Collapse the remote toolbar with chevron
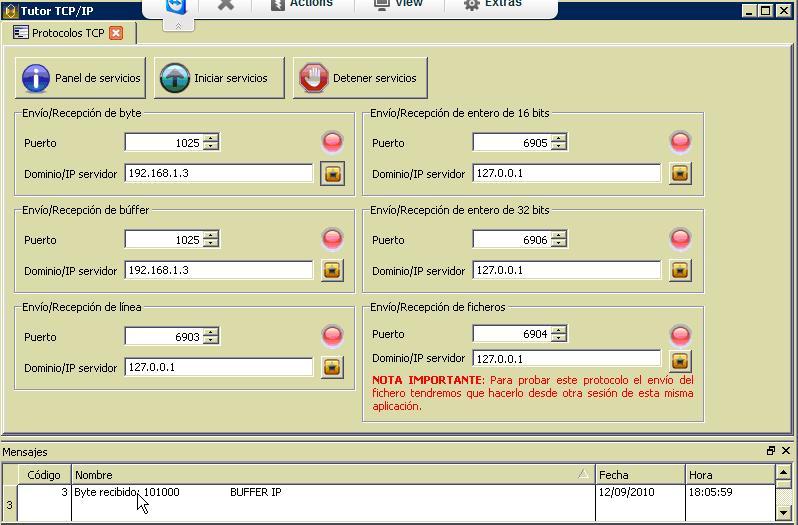The width and height of the screenshot is (798, 525). (178, 26)
